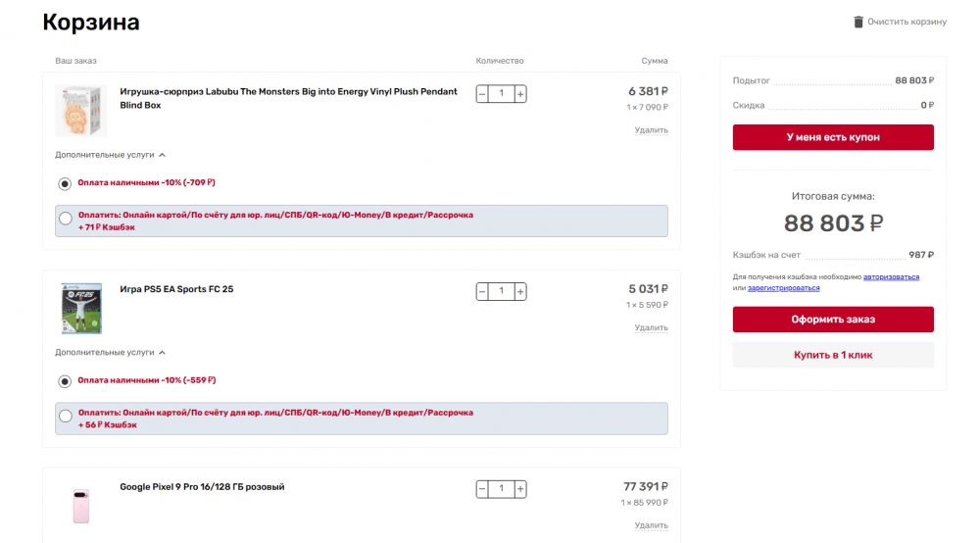The width and height of the screenshot is (980, 543).
Task: Follow the "авторизоваться" link
Action: click(891, 277)
